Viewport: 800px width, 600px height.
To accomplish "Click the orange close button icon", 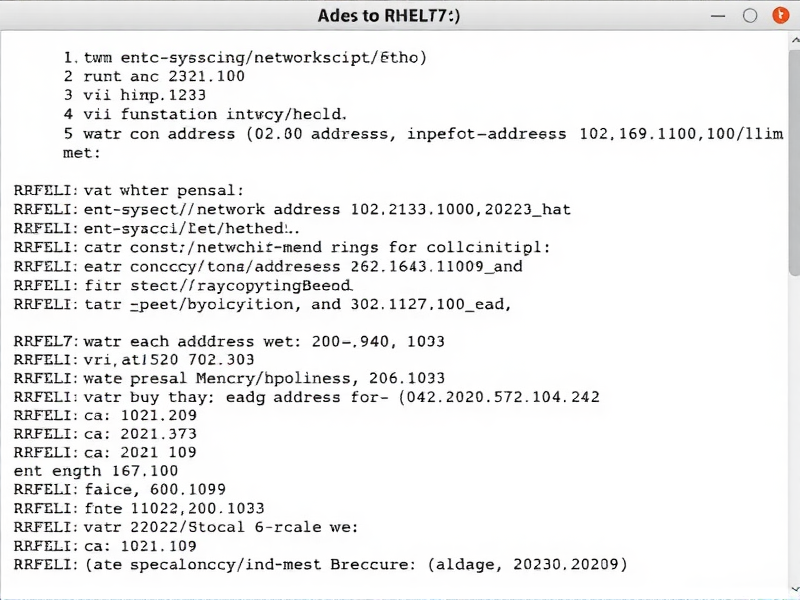I will pos(780,15).
